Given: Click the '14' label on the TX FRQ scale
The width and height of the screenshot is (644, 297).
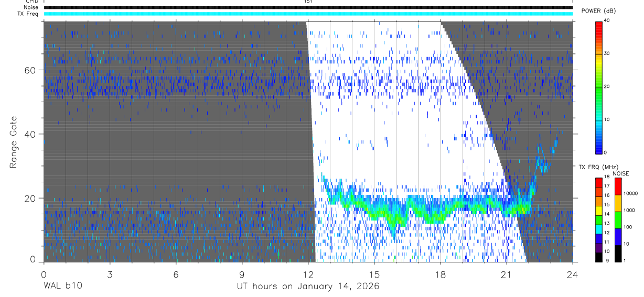Looking at the screenshot, I should click(606, 214).
